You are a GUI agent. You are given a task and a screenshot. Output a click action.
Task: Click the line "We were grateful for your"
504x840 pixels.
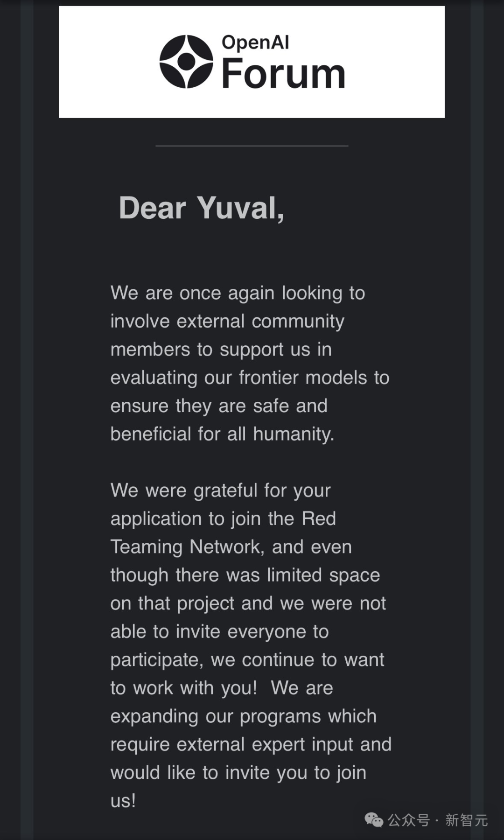pos(220,491)
